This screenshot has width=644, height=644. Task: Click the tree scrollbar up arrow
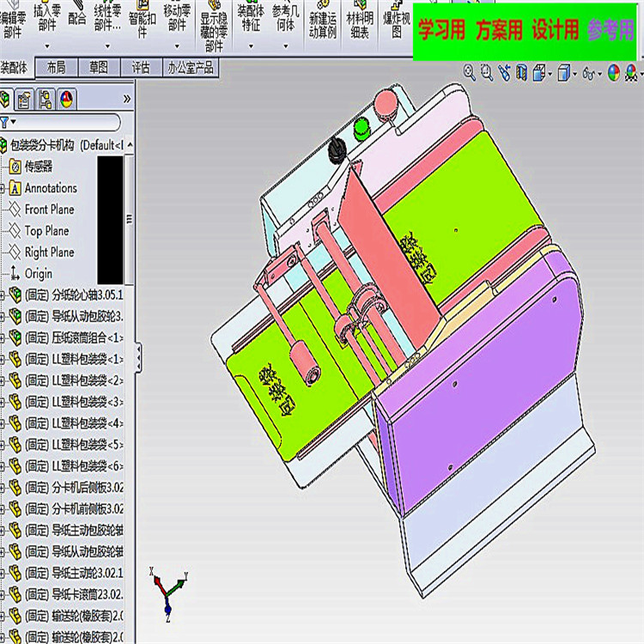[130, 145]
